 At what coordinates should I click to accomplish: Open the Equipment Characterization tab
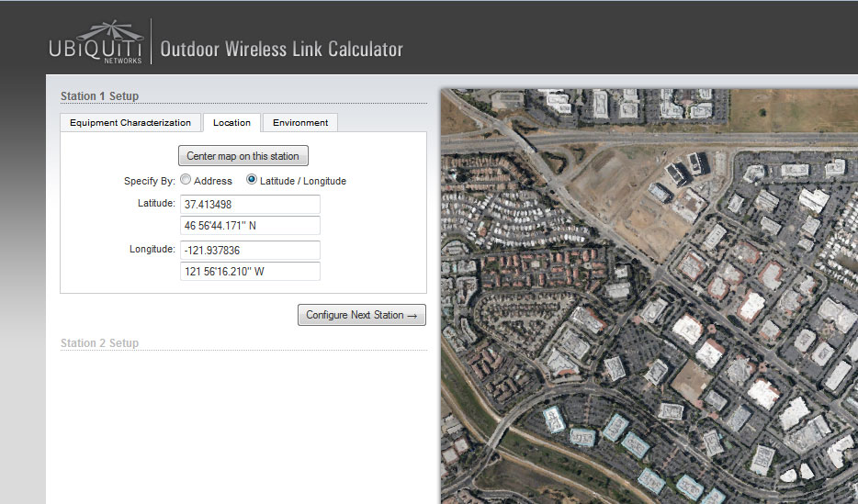click(x=130, y=123)
